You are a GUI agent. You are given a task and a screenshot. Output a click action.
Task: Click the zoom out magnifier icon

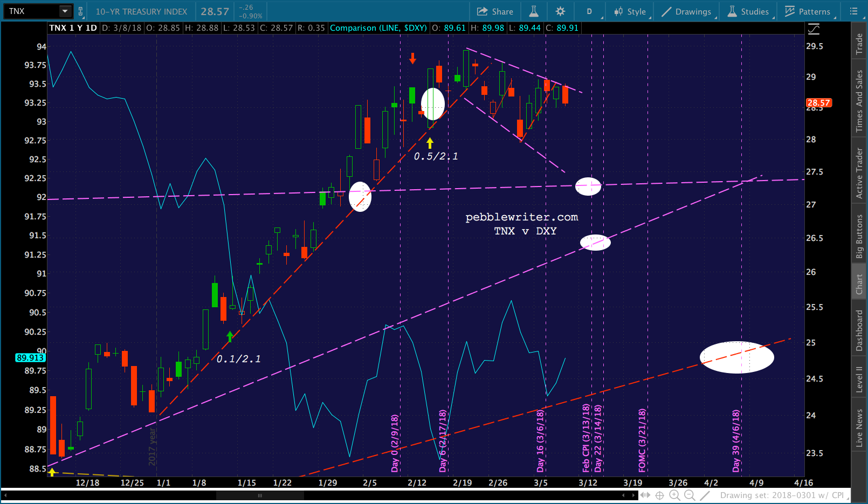click(690, 495)
